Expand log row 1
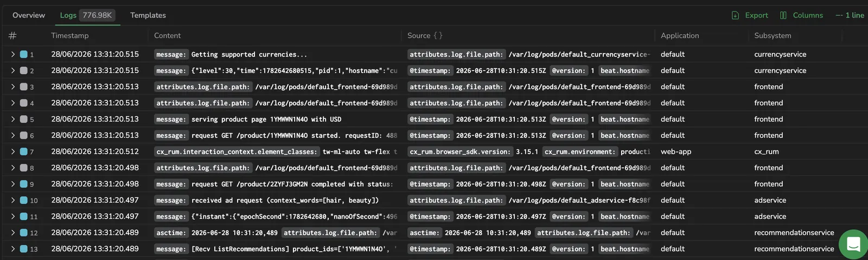The height and width of the screenshot is (260, 868). pos(12,54)
